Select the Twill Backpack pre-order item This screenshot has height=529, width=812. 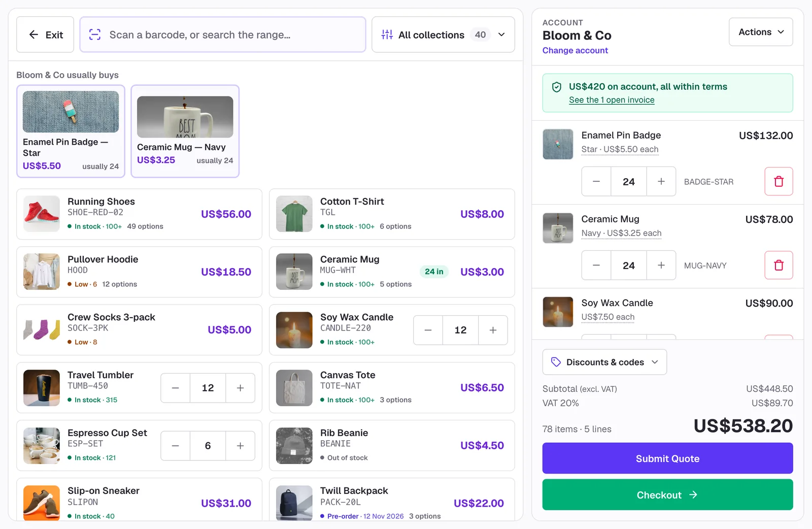coord(392,500)
